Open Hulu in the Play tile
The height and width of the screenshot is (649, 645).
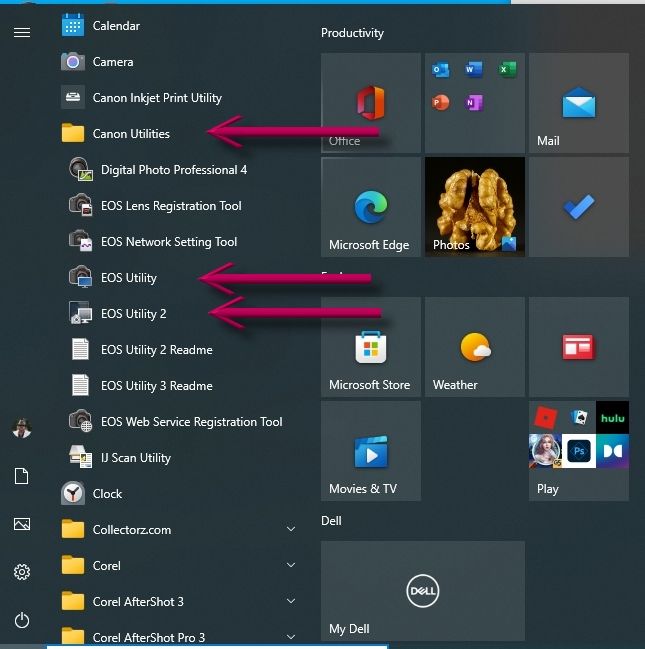tap(612, 417)
